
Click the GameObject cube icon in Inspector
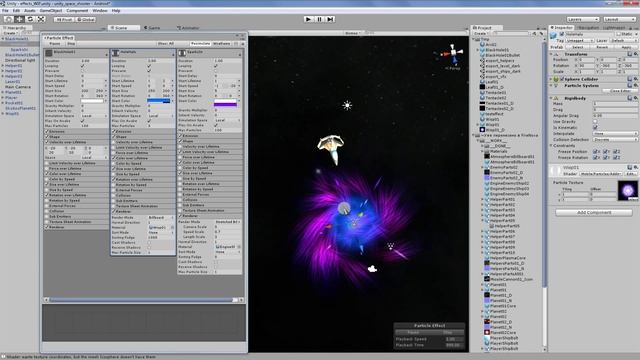(553, 36)
